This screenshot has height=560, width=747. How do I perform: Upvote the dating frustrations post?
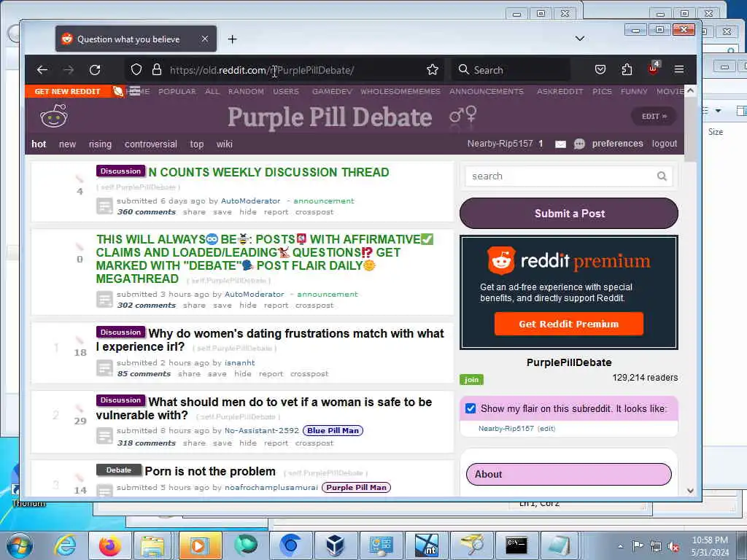(x=80, y=340)
